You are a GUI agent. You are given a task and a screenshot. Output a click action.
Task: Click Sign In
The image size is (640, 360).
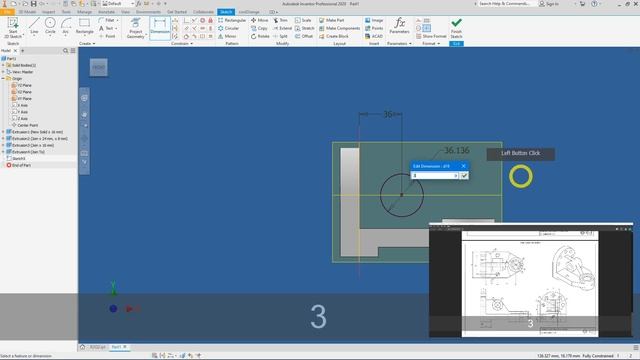coord(549,4)
